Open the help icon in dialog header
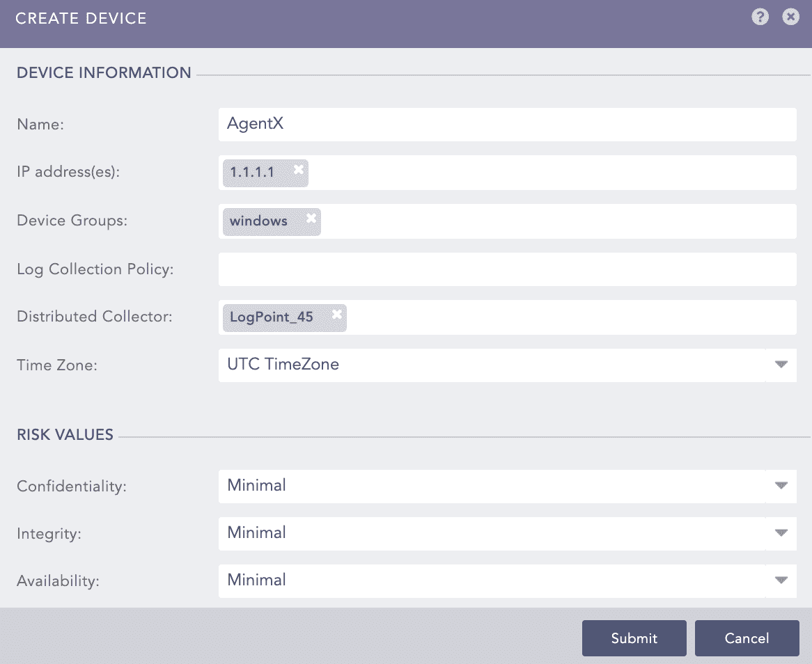 760,17
